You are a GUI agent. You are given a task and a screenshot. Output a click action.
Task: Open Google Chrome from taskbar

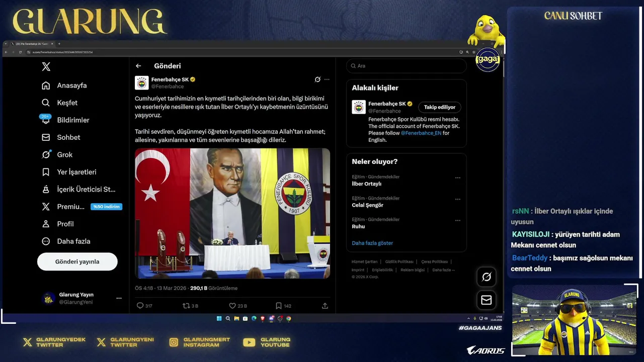pyautogui.click(x=288, y=318)
